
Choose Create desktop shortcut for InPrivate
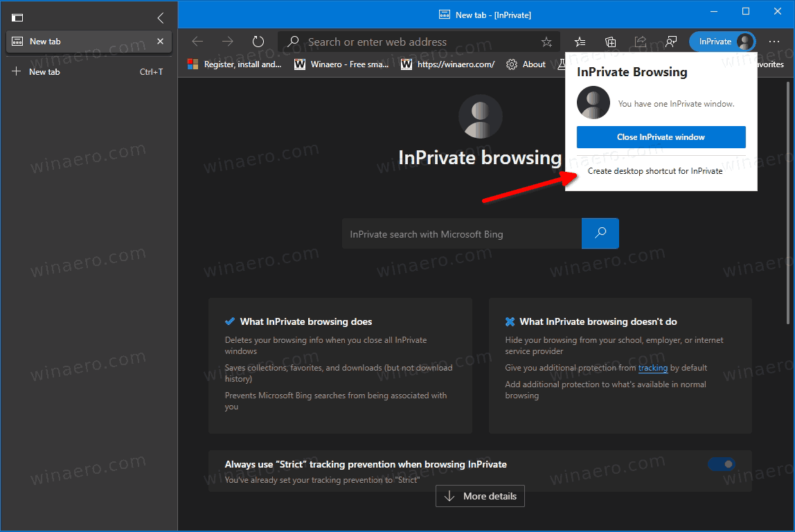654,171
